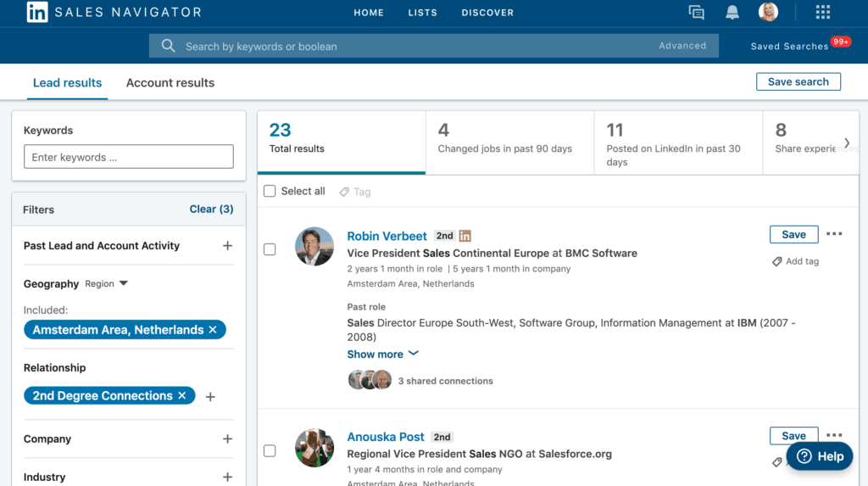Click Robin Verbeet's Vice President Sales headline
The width and height of the screenshot is (868, 486).
pyautogui.click(x=492, y=254)
